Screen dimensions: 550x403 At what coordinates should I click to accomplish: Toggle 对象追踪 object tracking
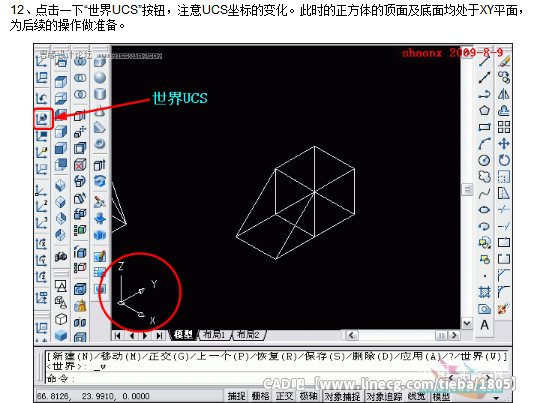click(x=384, y=396)
